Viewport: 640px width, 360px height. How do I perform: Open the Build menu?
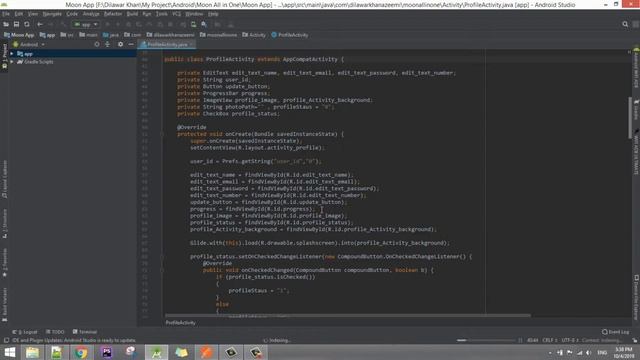pyautogui.click(x=132, y=14)
